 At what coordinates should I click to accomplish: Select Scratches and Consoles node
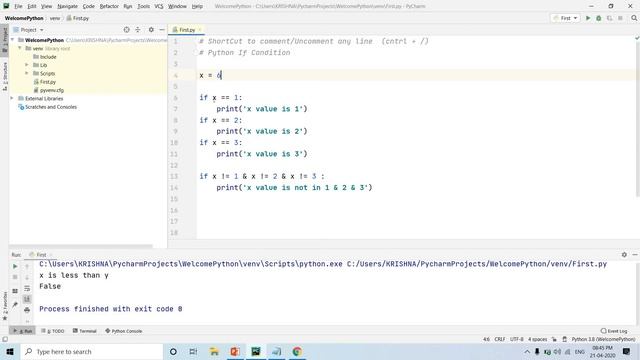tap(51, 107)
